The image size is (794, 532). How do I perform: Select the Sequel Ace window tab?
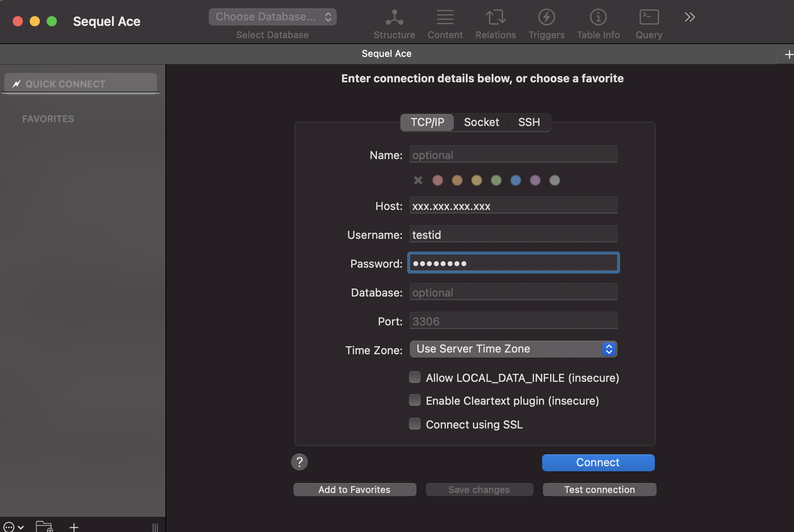(387, 54)
